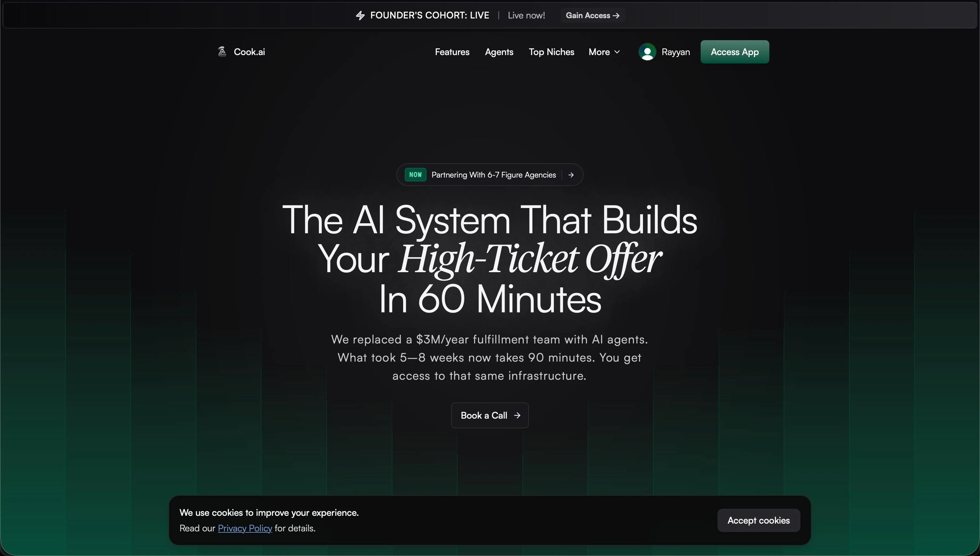
Task: Click the Access App button
Action: click(735, 52)
